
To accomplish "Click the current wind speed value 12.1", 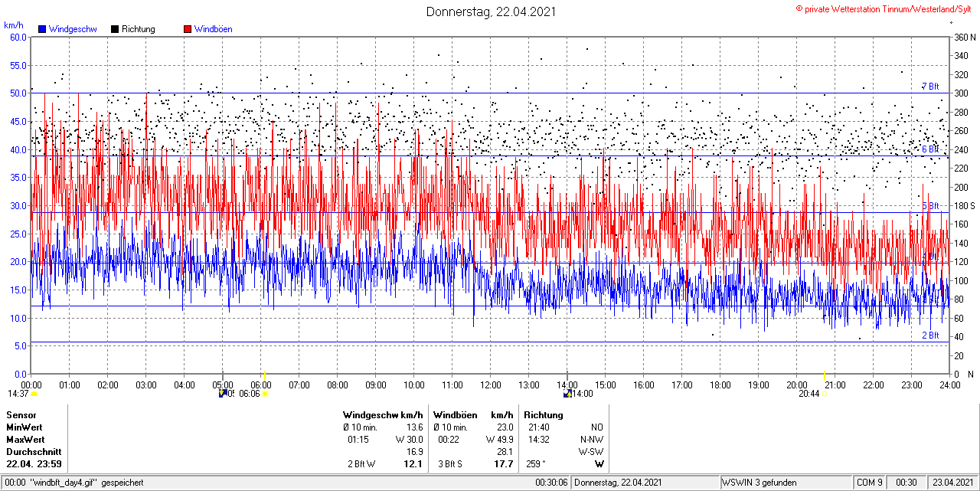I will 413,464.
